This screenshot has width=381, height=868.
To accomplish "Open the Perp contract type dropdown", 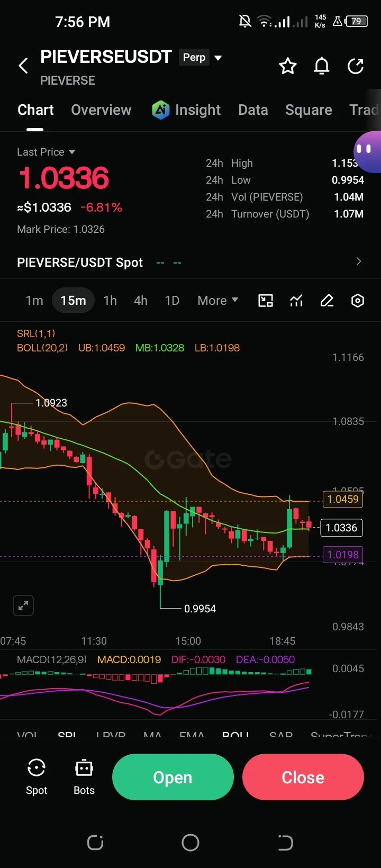I will (201, 57).
